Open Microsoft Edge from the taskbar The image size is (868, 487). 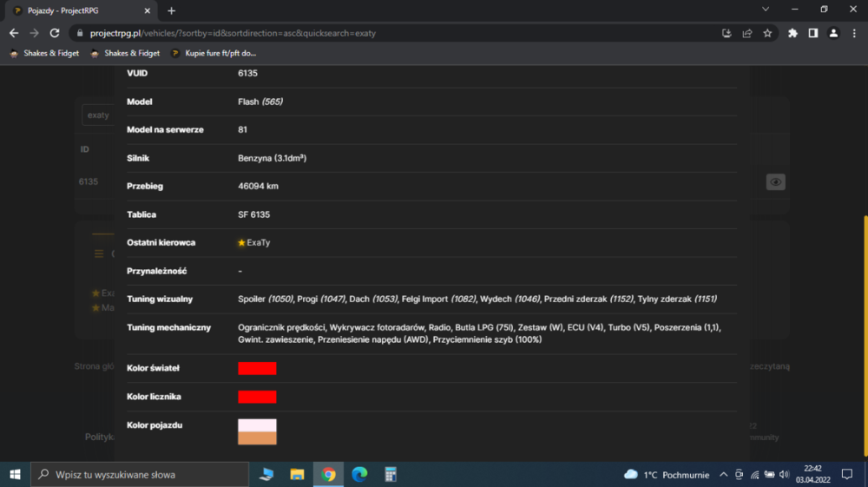click(359, 474)
